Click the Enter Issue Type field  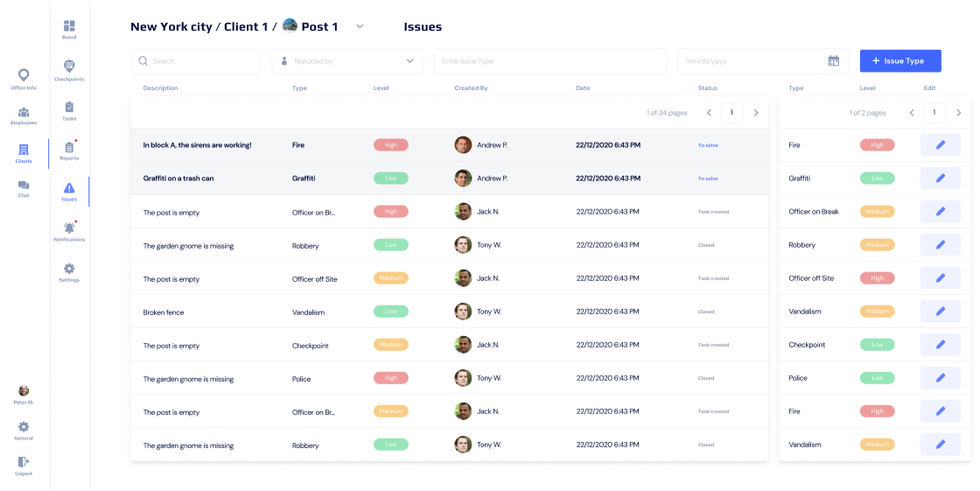click(550, 61)
